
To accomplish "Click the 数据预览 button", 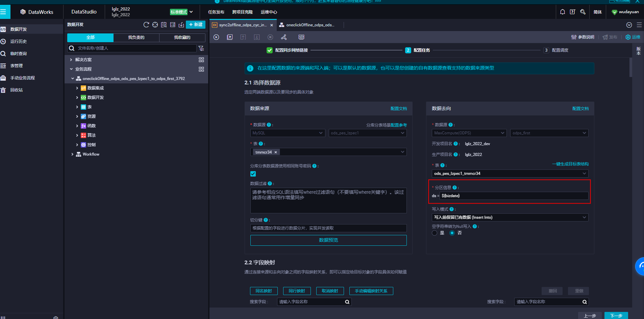I will tap(328, 240).
